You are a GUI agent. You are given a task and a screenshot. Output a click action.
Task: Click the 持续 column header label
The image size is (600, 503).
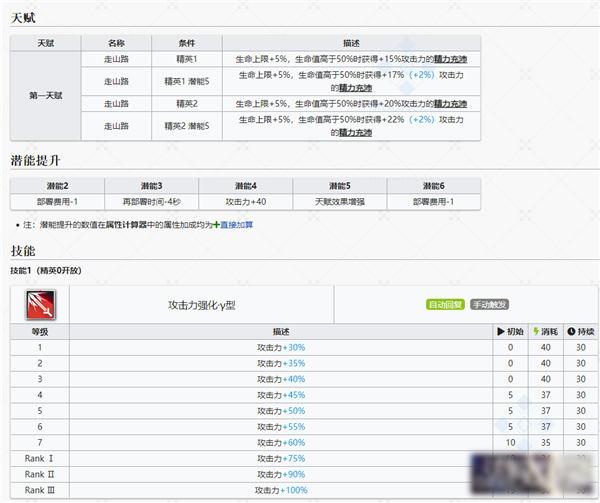click(x=585, y=332)
